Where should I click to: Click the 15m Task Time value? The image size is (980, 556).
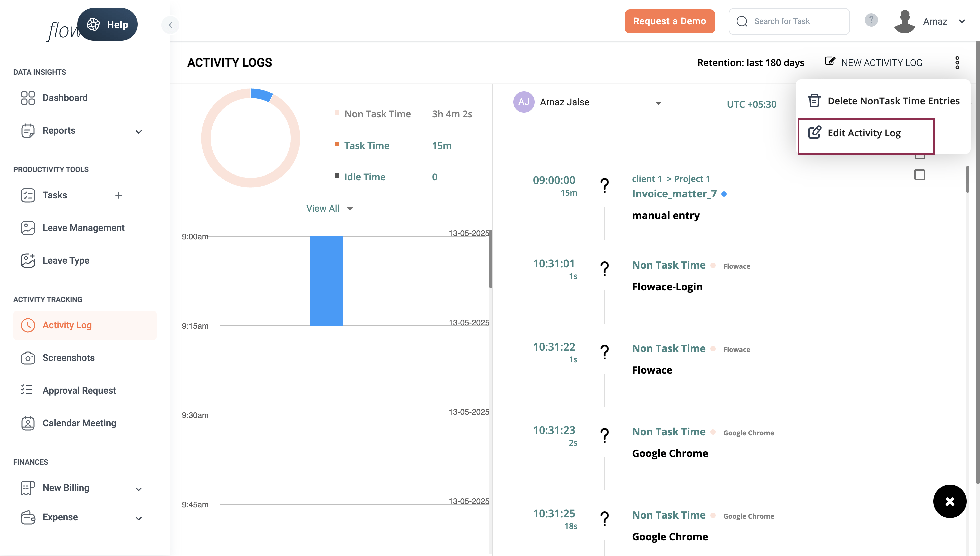(441, 145)
